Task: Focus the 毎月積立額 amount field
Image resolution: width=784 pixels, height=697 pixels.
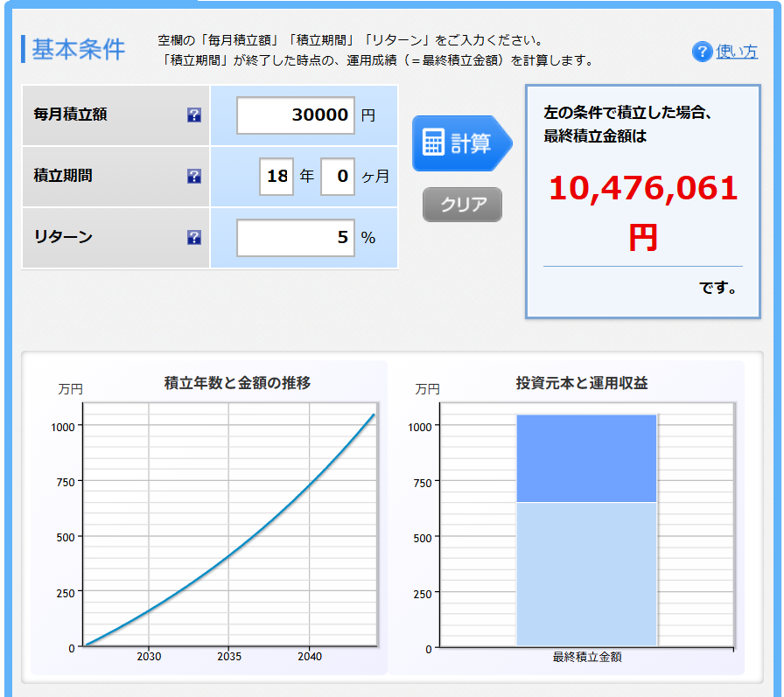Action: pyautogui.click(x=295, y=115)
